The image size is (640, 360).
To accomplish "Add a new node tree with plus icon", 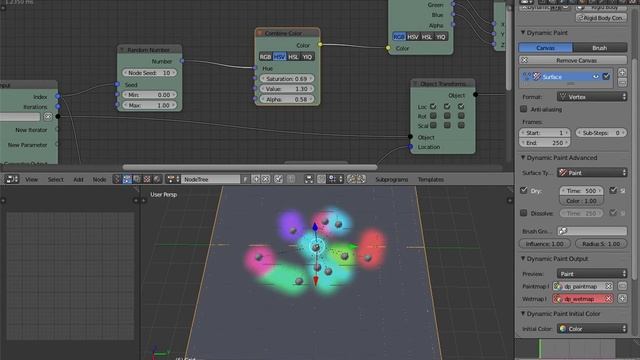I will click(256, 179).
